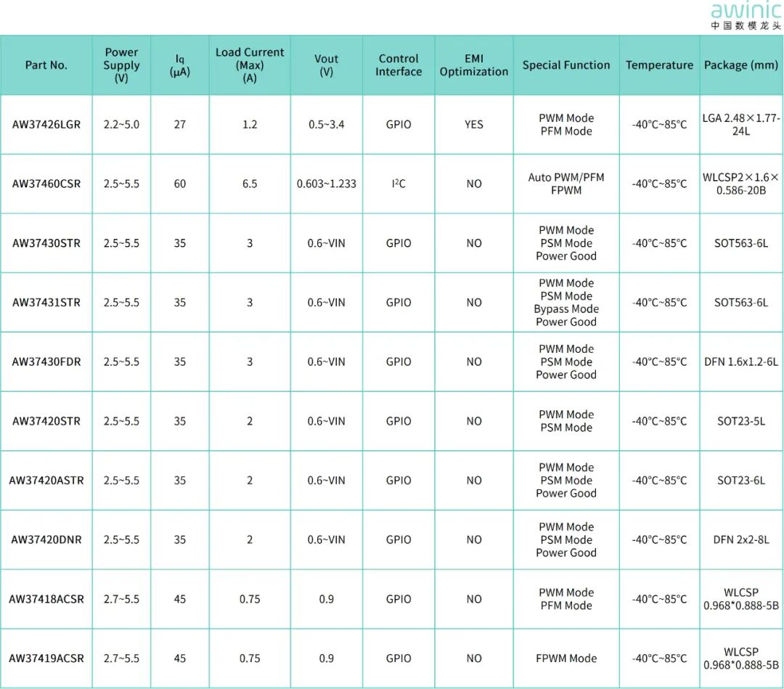Click the Iq value 60
This screenshot has height=689, width=784.
(x=180, y=184)
